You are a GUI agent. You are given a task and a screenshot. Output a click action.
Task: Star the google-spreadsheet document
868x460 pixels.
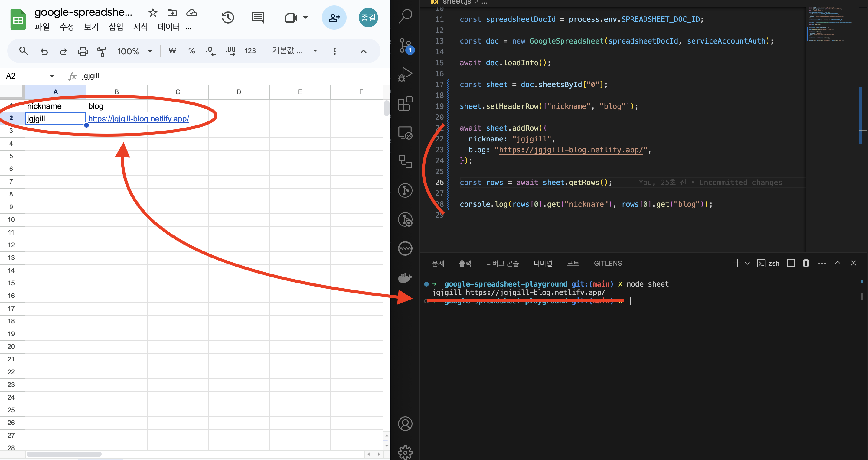coord(153,13)
